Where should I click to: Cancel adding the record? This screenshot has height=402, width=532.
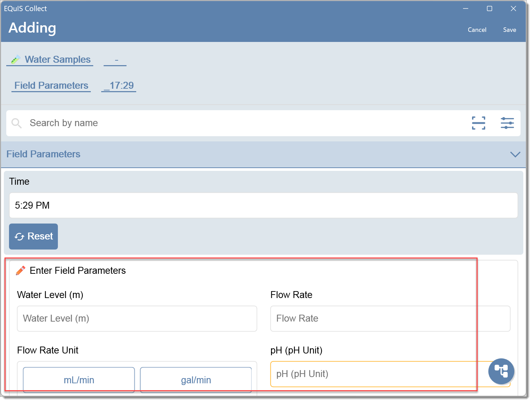click(477, 30)
